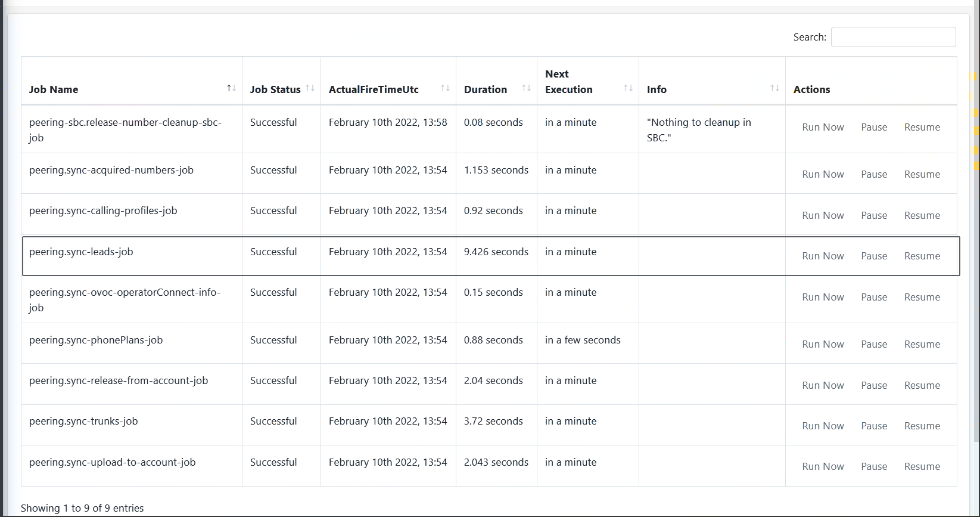
Task: Run Now for release-number-cleanup-sbc-job
Action: pyautogui.click(x=823, y=127)
